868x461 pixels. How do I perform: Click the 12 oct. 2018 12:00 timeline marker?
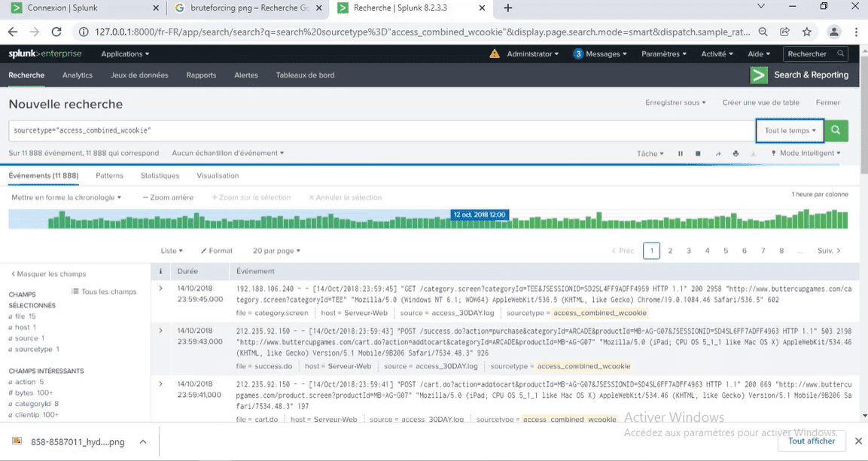click(x=480, y=215)
